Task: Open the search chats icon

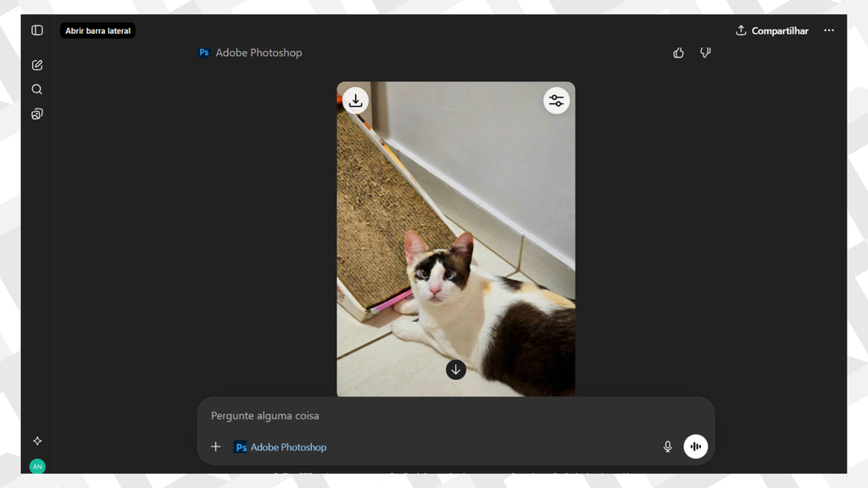Action: [x=37, y=89]
